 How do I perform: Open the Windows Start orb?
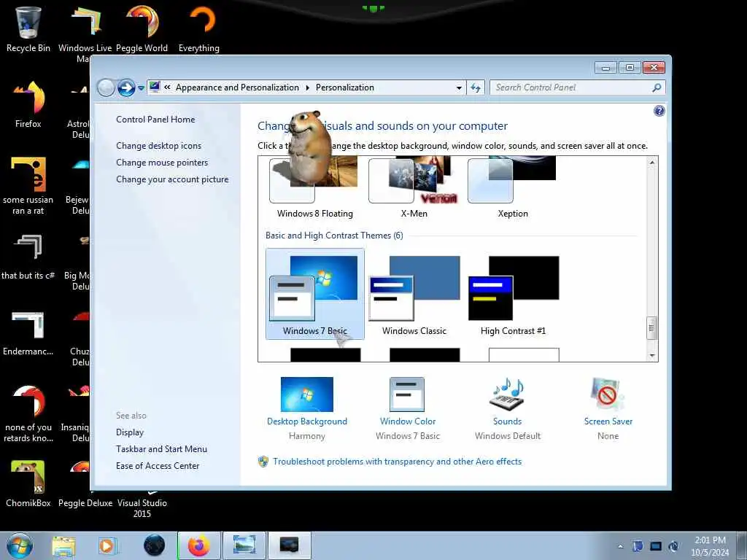(20, 545)
